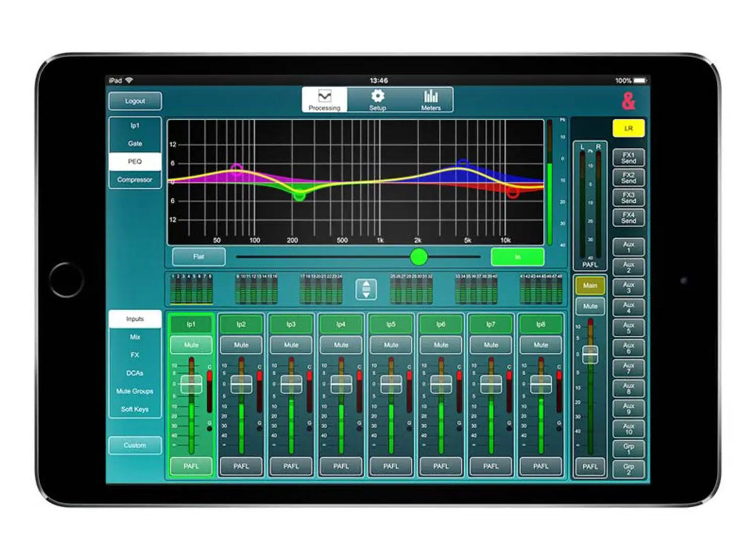This screenshot has width=756, height=560.
Task: Click the Ip6 channel fader
Action: click(x=441, y=384)
